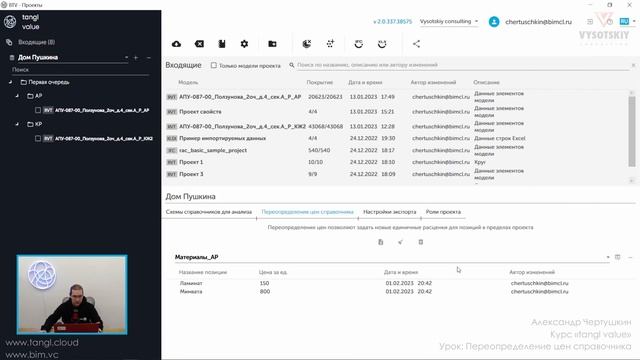This screenshot has width=640, height=360.
Task: Click the Входящие search input field
Action: pos(463,65)
